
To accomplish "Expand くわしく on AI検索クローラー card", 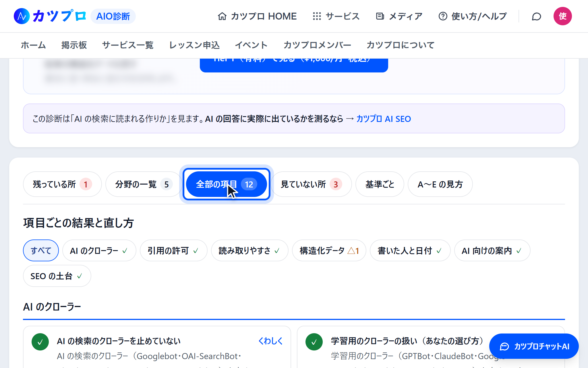I will click(270, 341).
